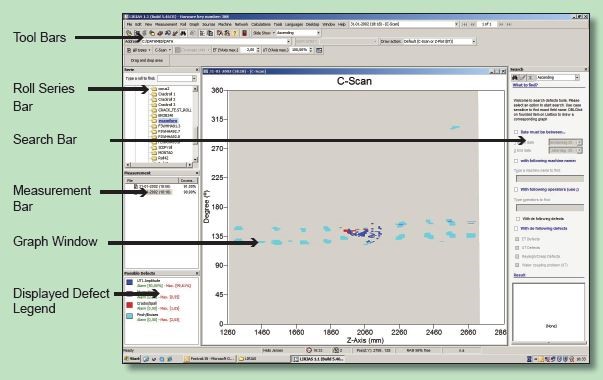Click the operators name input field
This screenshot has height=380, width=603.
550,208
